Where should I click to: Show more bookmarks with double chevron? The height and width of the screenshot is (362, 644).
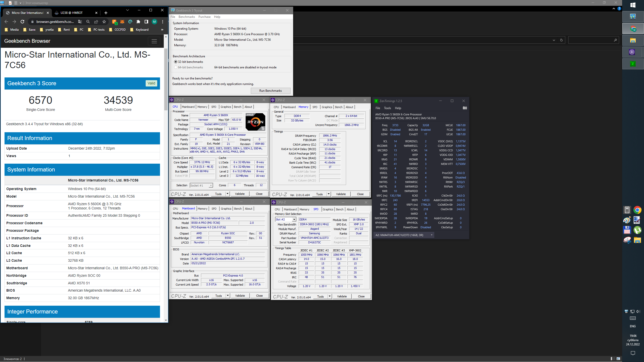tap(162, 30)
